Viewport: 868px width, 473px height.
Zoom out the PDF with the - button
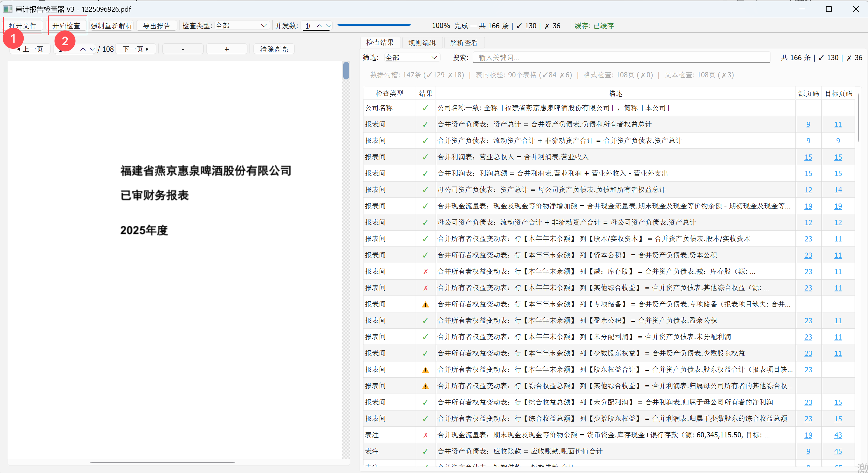(x=182, y=48)
